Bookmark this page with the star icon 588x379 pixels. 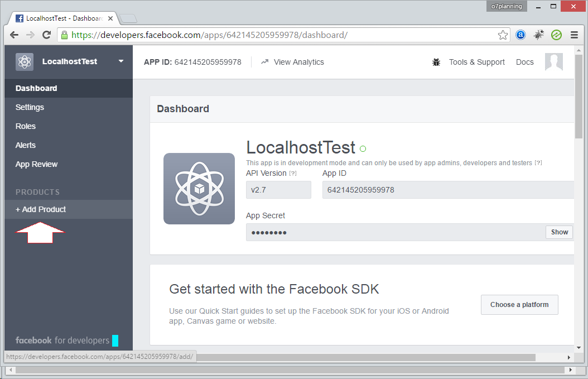click(503, 35)
